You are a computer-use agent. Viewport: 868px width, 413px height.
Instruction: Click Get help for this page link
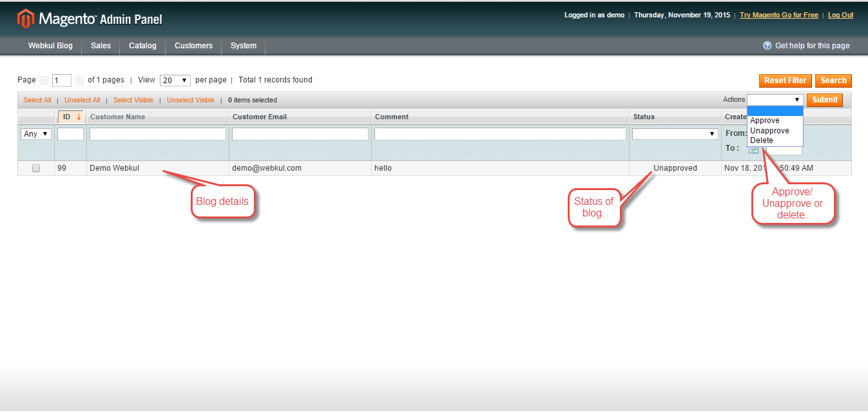812,46
